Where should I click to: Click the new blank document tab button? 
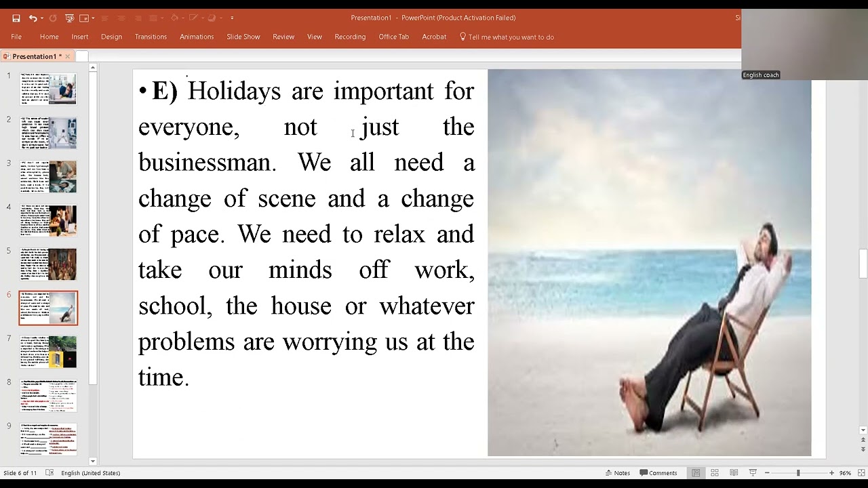pos(82,56)
